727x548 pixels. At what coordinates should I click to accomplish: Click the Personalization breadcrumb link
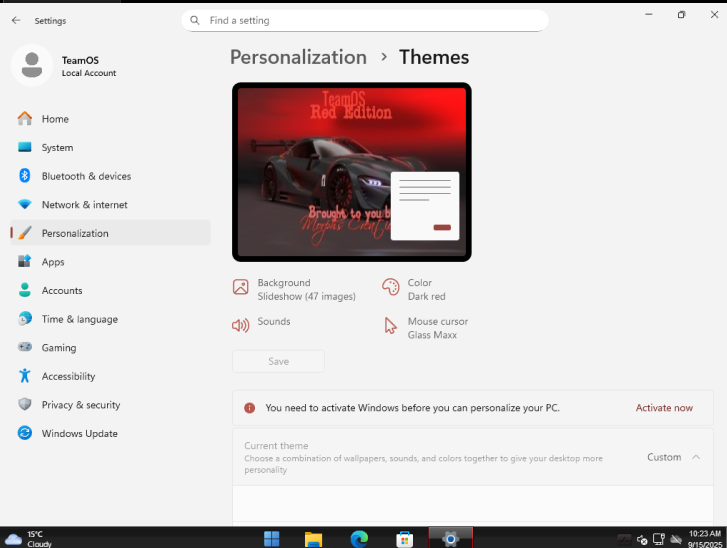(x=298, y=57)
